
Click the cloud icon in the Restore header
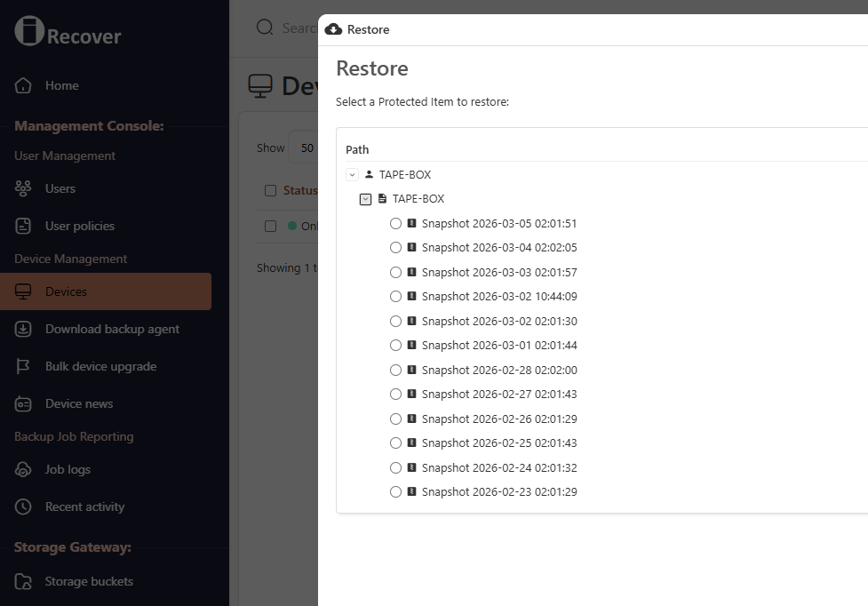point(333,28)
